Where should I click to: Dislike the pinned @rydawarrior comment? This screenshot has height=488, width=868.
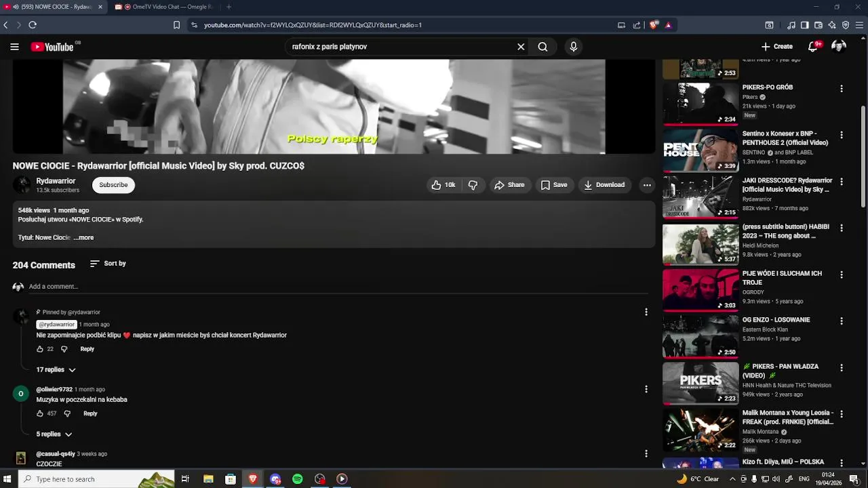pyautogui.click(x=64, y=349)
